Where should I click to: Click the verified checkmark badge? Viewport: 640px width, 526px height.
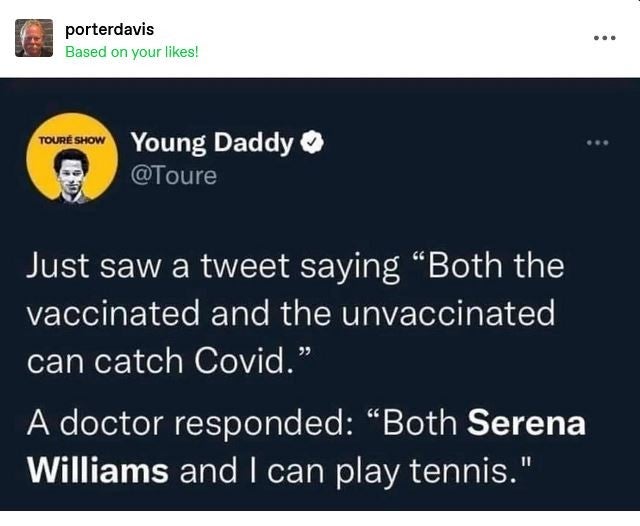click(312, 144)
